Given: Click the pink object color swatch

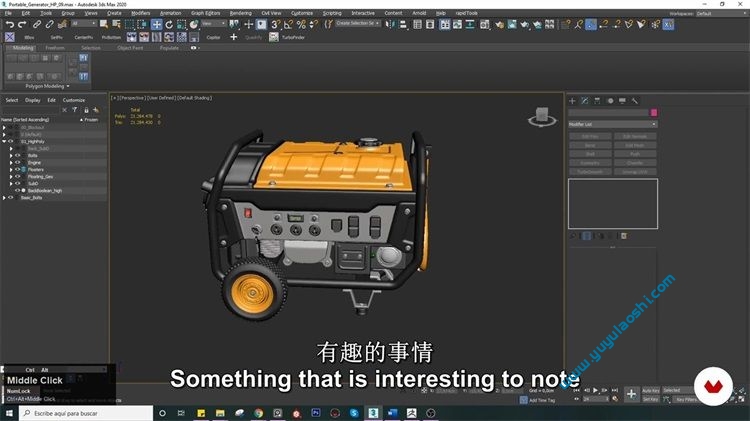Looking at the screenshot, I should click(x=654, y=112).
